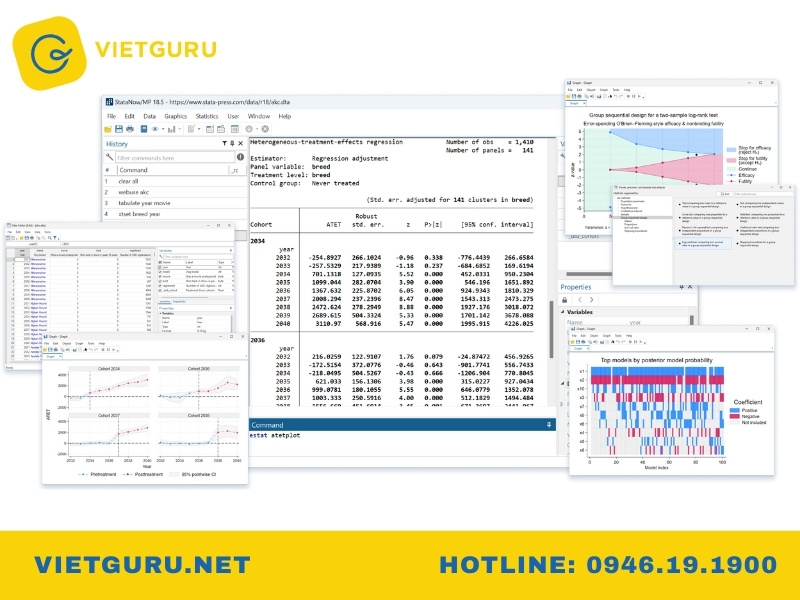The height and width of the screenshot is (600, 800).
Task: Click the 'History' panel title
Action: (117, 144)
